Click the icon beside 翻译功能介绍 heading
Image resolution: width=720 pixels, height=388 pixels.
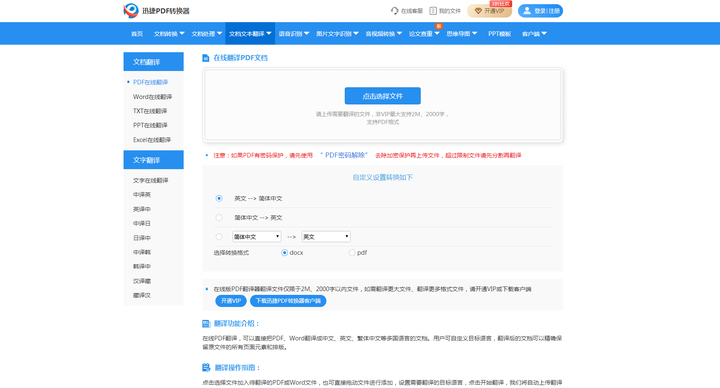(206, 324)
